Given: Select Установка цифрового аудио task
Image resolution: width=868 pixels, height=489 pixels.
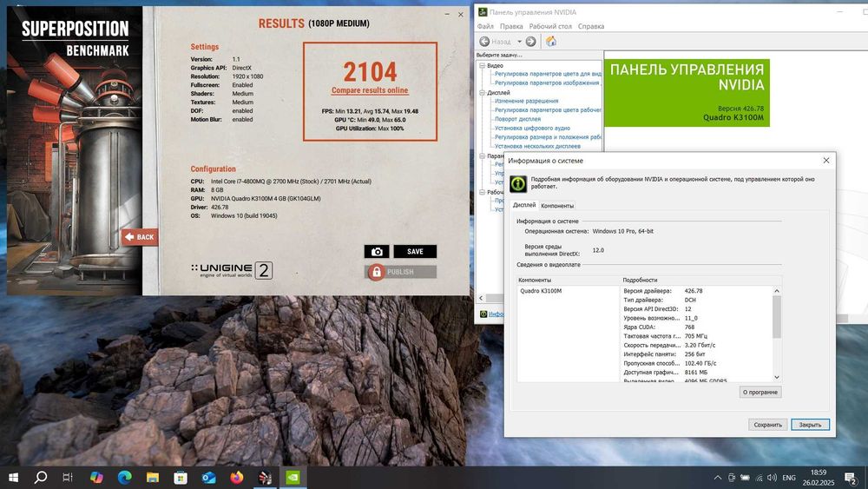Looking at the screenshot, I should (532, 128).
